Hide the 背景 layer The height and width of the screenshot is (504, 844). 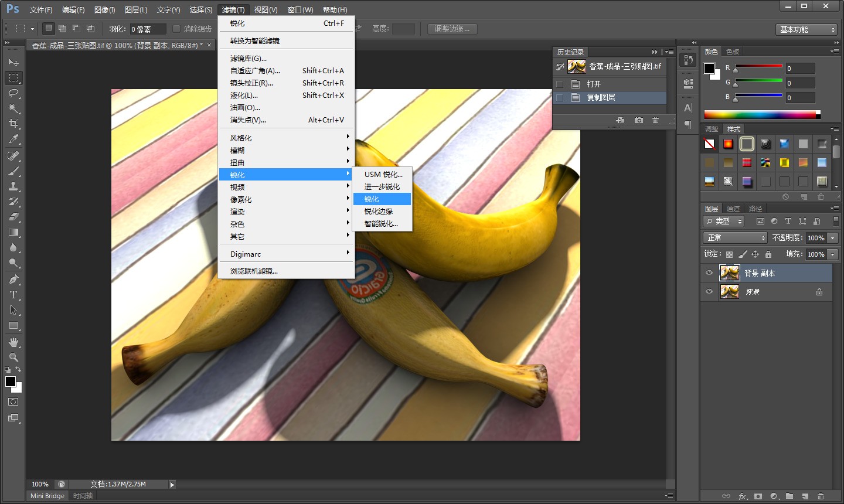pyautogui.click(x=709, y=292)
